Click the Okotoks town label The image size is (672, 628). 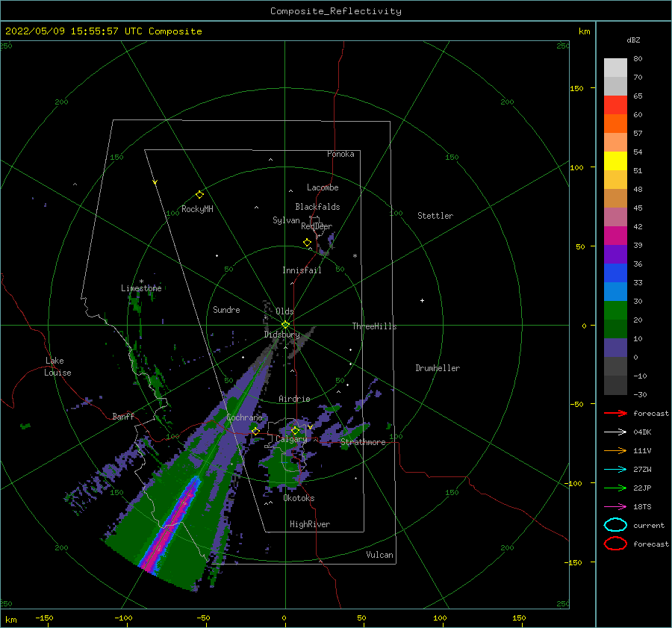coord(299,498)
